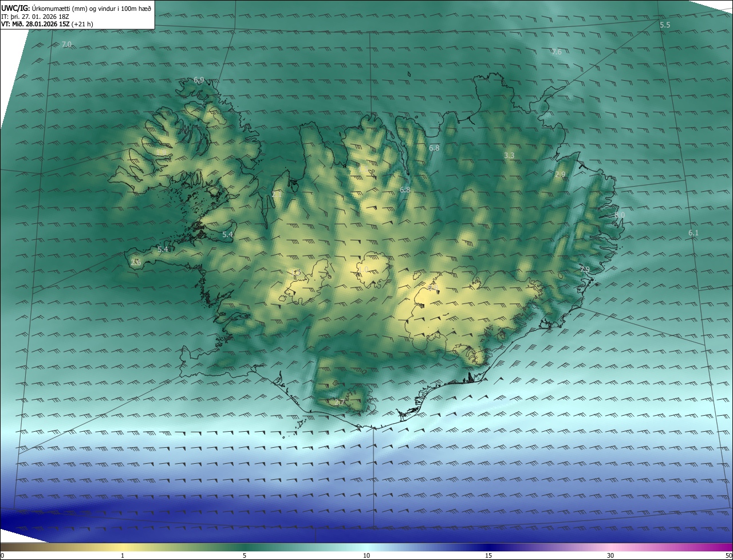The image size is (733, 560).
Task: Click the 2.6 value label on the western peninsula
Action: pyautogui.click(x=136, y=262)
